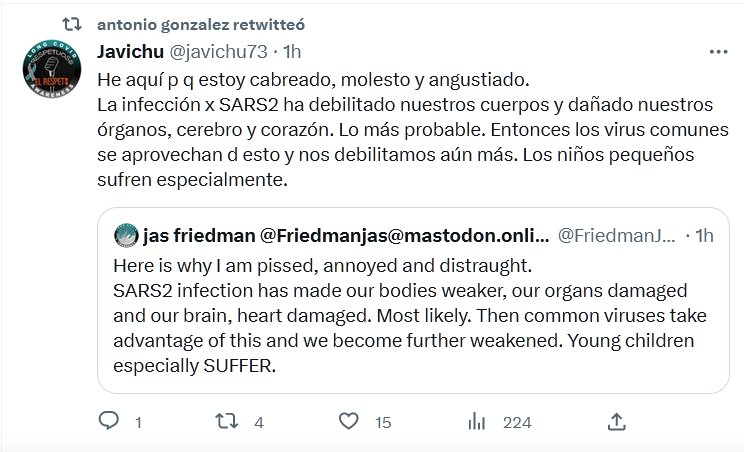Screen dimensions: 744x452
Task: Click jas friedman's small avatar in quoted tweet
Action: 125,237
